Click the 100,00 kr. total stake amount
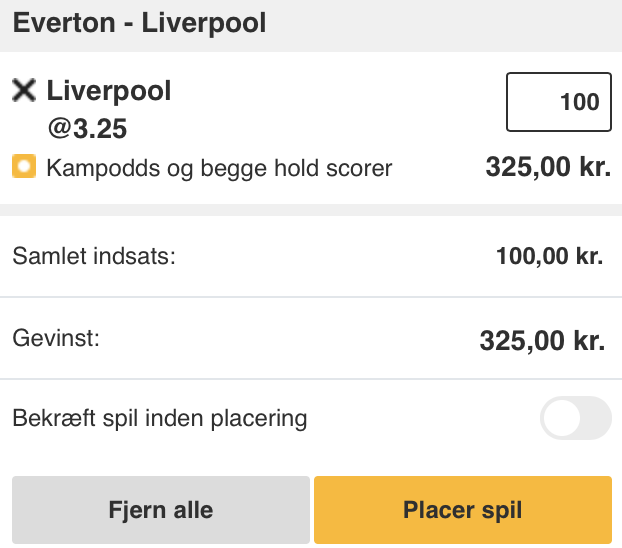622x548 pixels. click(550, 256)
